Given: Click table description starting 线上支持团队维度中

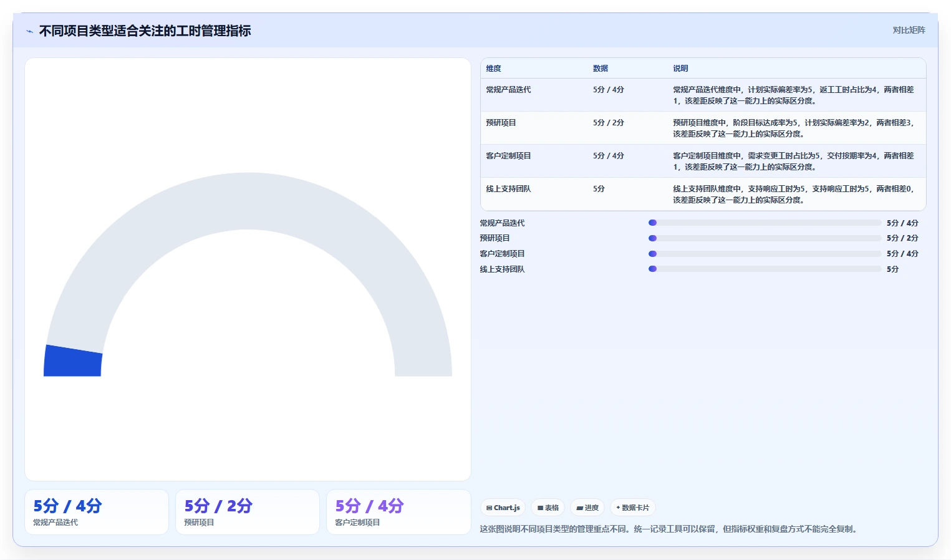Looking at the screenshot, I should [793, 195].
